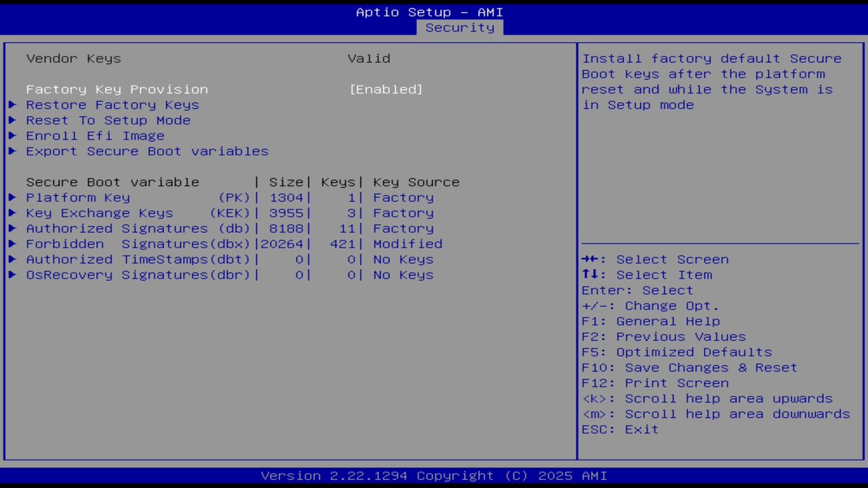Screen dimensions: 868x488
Task: Click the Aptio Setup title bar
Action: 429,12
